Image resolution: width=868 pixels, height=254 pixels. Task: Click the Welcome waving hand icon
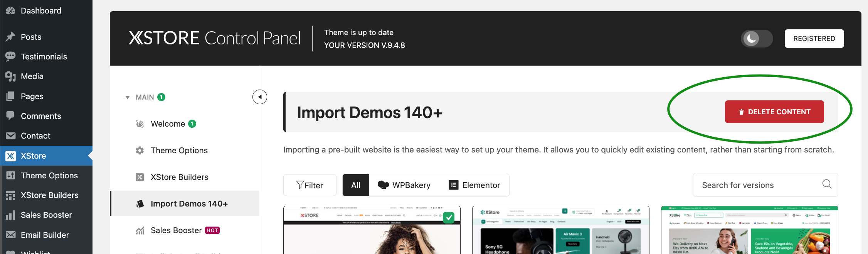click(140, 124)
